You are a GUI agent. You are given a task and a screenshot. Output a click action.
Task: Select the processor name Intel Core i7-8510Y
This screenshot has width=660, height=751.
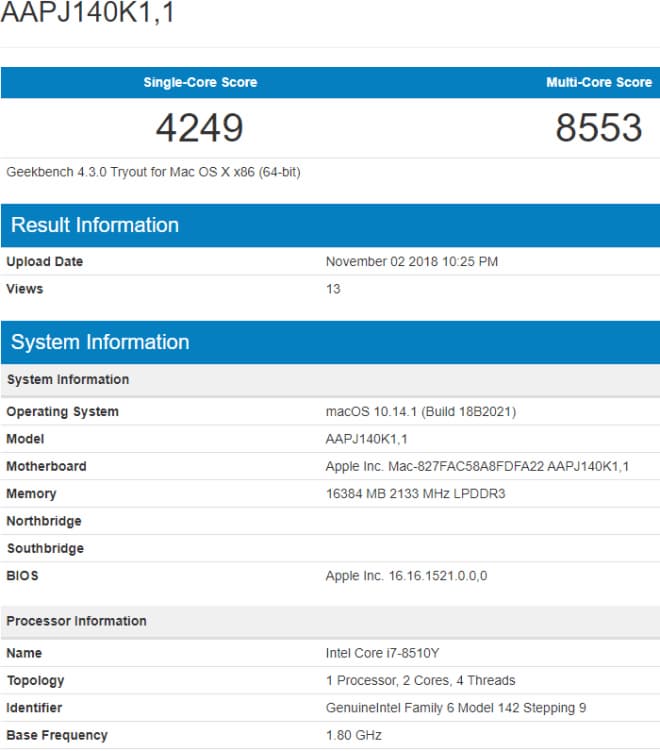(x=382, y=653)
